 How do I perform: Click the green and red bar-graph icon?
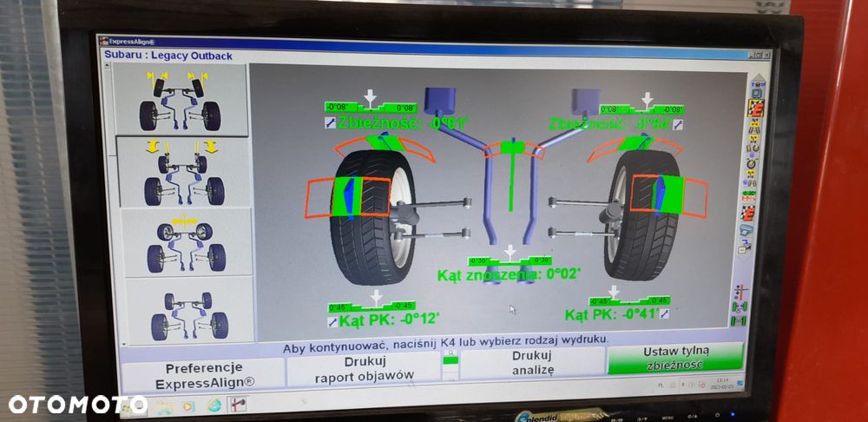coord(749,195)
